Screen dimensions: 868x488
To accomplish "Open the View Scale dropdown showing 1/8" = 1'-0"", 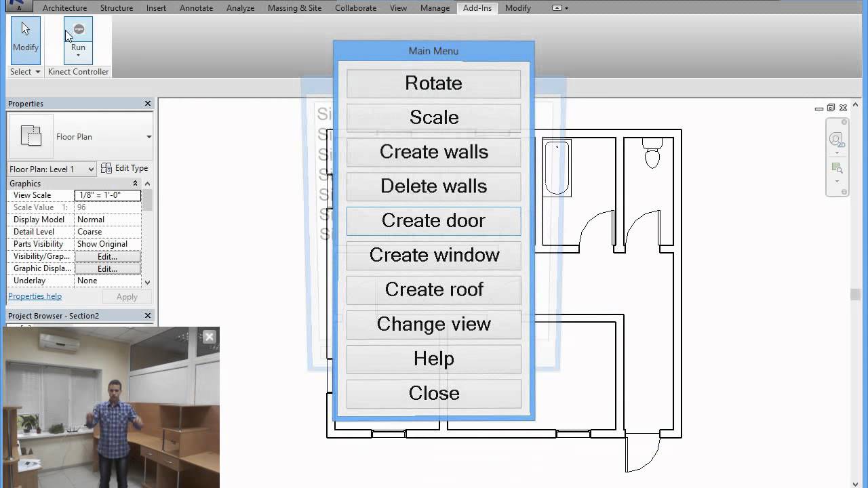I will coord(106,195).
